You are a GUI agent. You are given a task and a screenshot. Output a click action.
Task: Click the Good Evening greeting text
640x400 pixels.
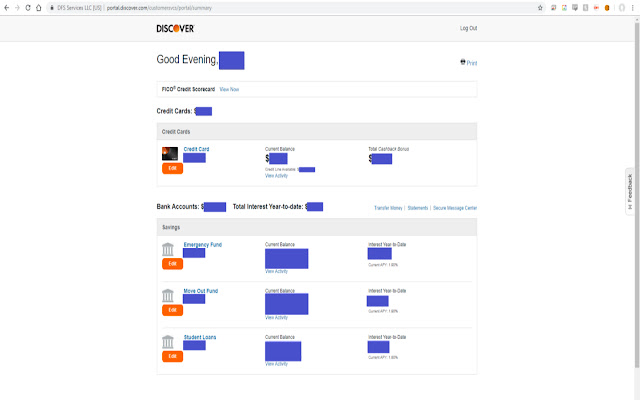click(x=187, y=60)
